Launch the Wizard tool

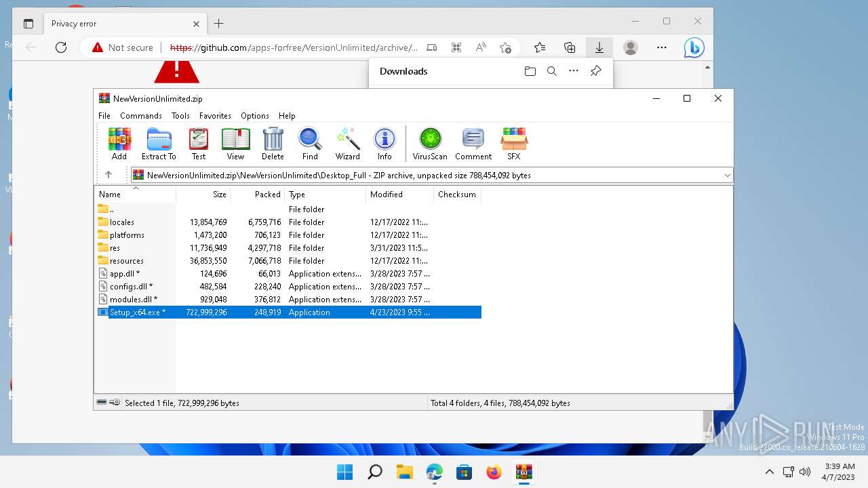348,144
